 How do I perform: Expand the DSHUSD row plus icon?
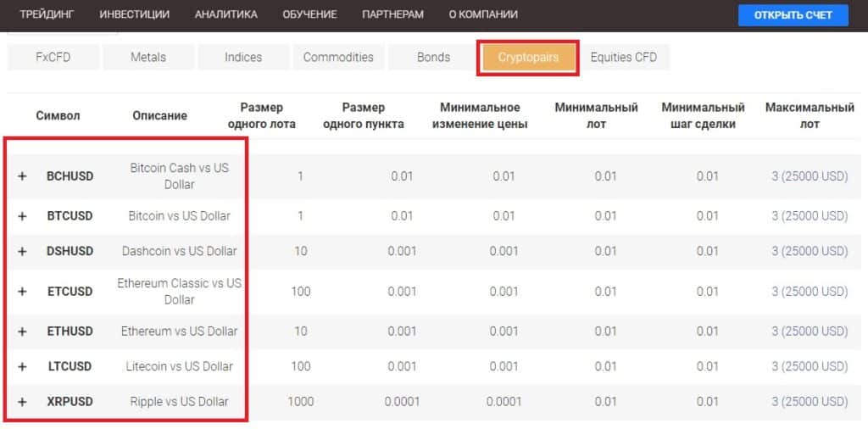coord(23,251)
